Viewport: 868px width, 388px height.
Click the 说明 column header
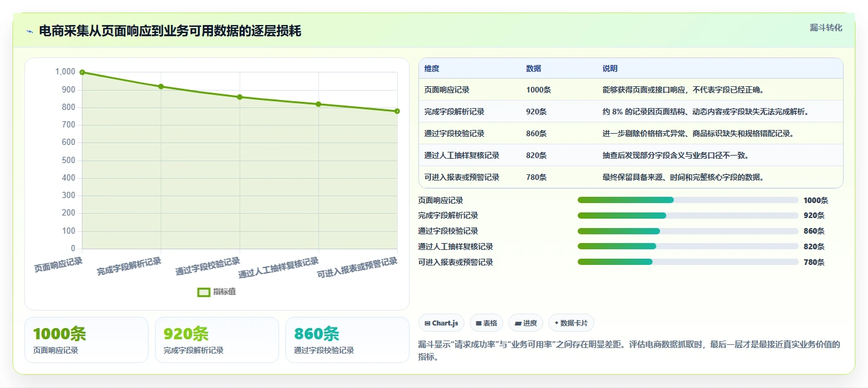[x=609, y=69]
